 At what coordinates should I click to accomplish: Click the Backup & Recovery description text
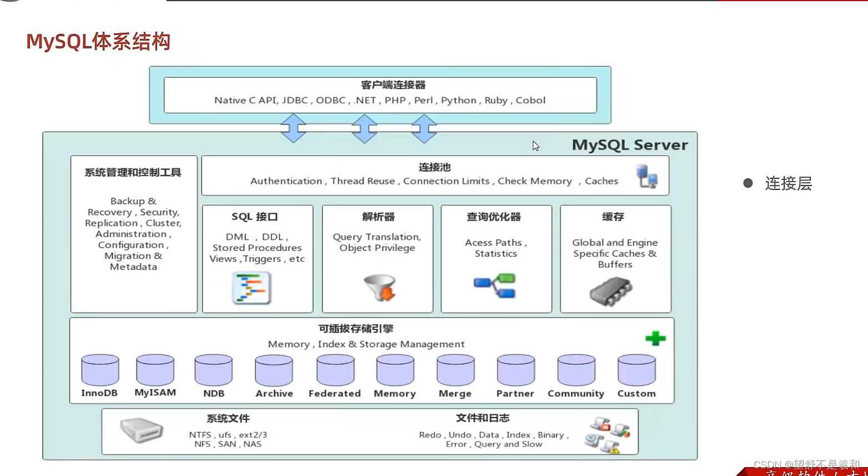(133, 234)
